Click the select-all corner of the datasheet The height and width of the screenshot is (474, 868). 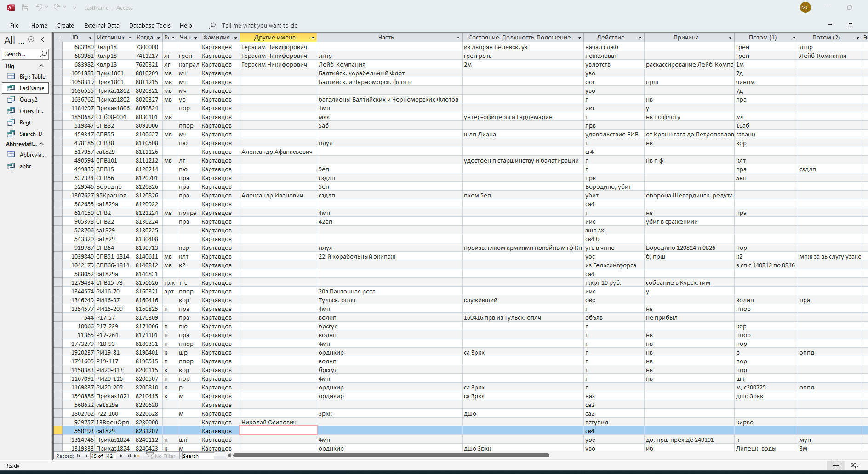coord(58,38)
